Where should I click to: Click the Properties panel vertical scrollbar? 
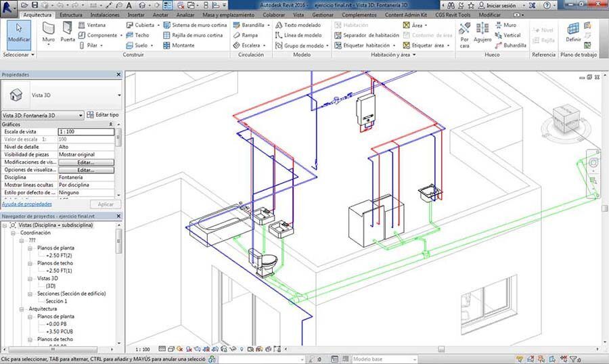pyautogui.click(x=119, y=139)
